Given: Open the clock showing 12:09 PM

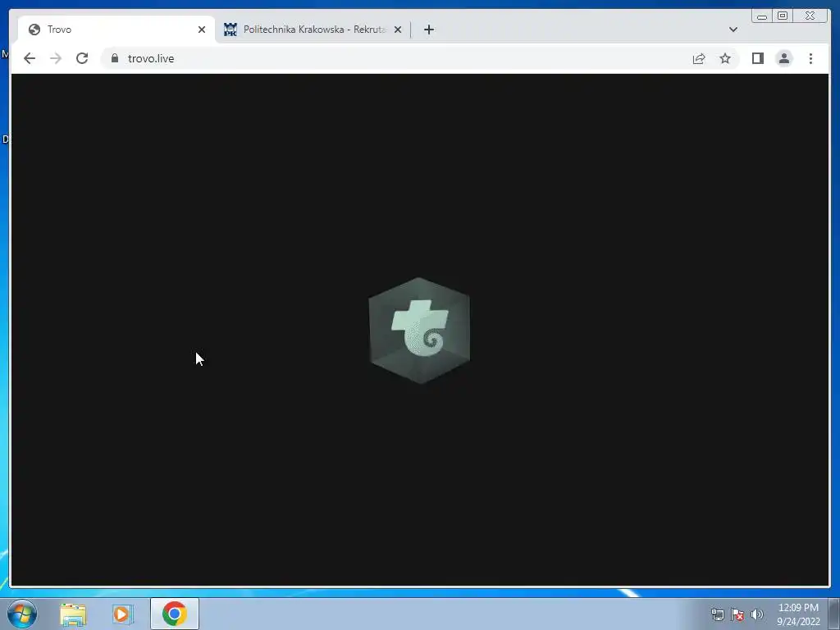Looking at the screenshot, I should pos(798,614).
